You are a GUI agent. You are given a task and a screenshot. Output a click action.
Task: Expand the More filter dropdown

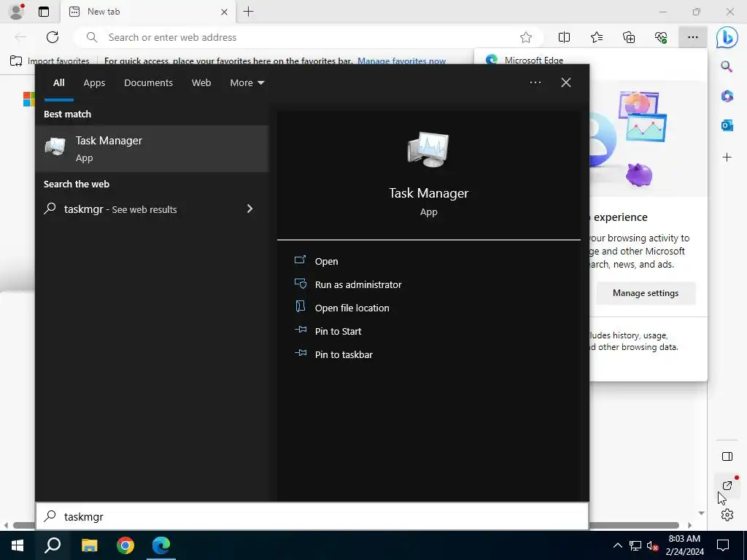pyautogui.click(x=247, y=83)
